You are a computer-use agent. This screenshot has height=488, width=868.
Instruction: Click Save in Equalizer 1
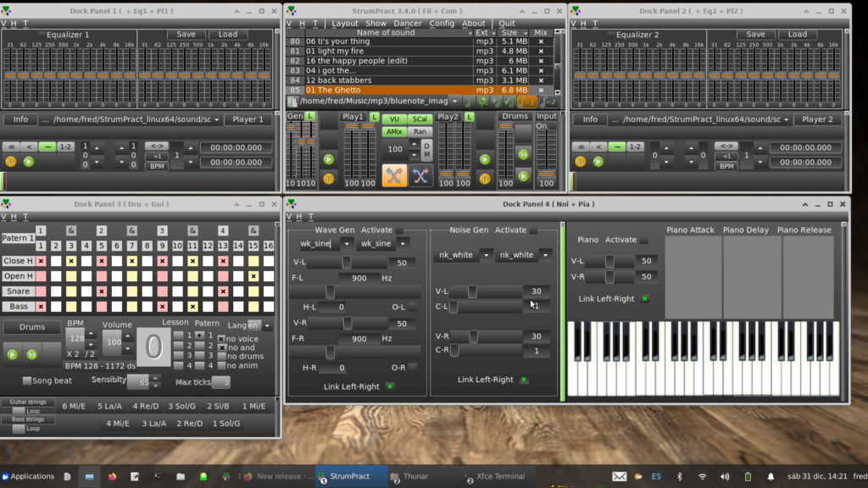click(186, 35)
